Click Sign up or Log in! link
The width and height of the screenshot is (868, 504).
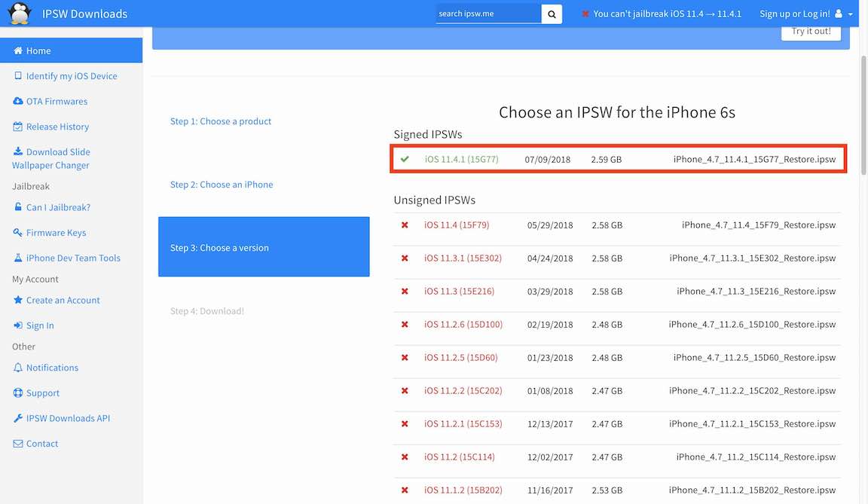[794, 14]
